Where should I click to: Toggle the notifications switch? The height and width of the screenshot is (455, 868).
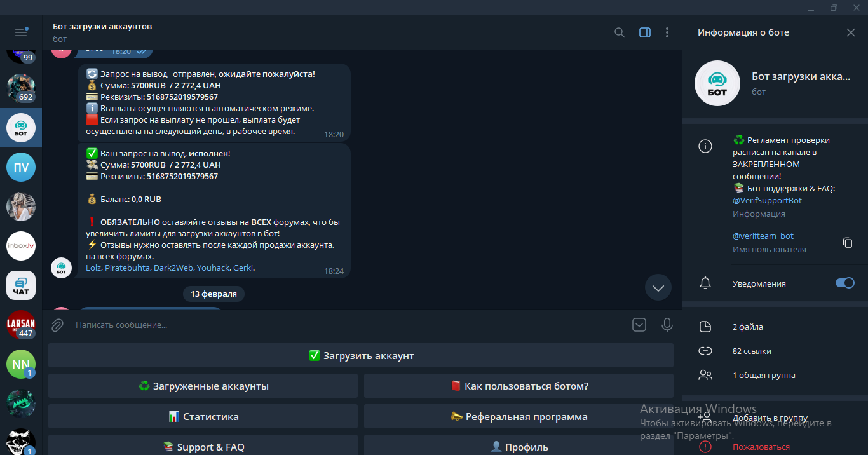[844, 283]
